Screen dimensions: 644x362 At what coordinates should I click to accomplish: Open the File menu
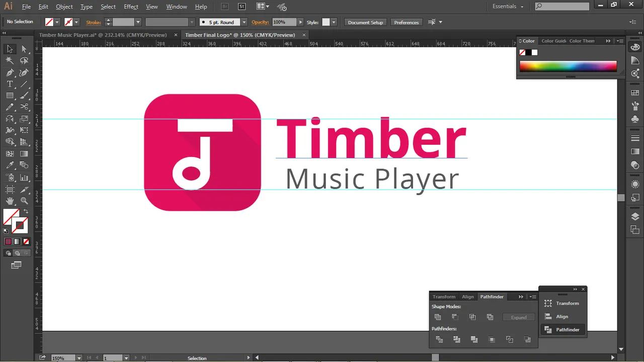26,7
